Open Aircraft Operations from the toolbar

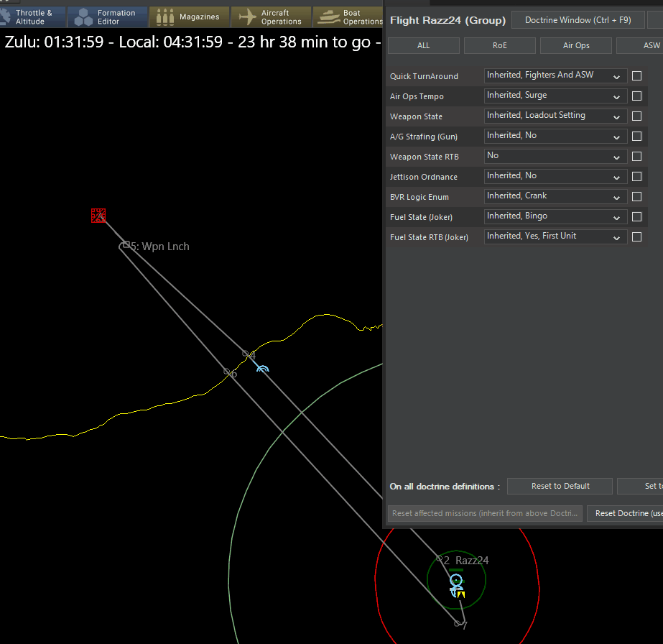click(271, 17)
